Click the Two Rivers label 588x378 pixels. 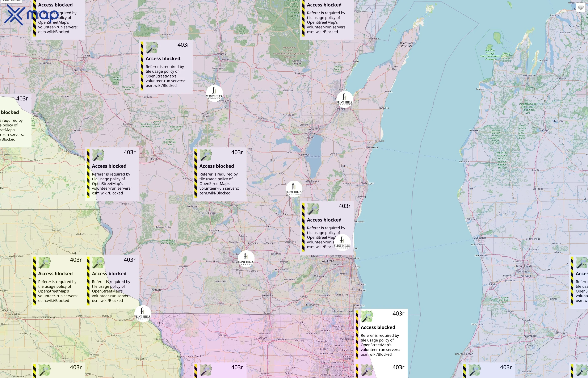point(379,141)
